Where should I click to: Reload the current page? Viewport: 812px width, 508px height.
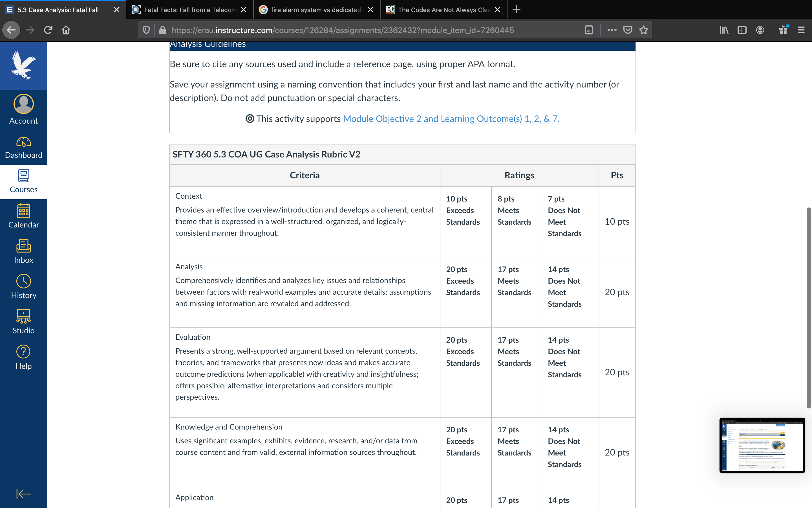48,30
